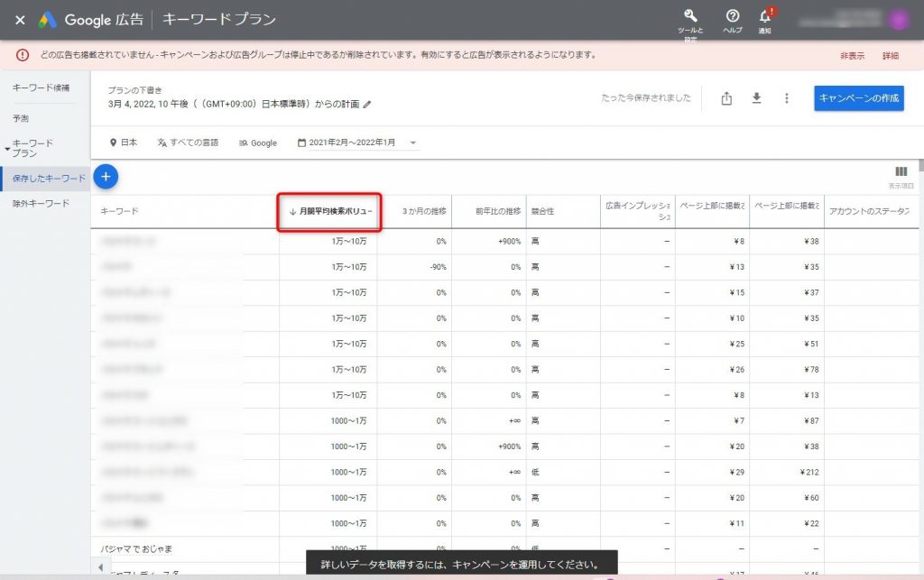Open the three-dot more options menu
The image size is (924, 580).
coord(787,98)
